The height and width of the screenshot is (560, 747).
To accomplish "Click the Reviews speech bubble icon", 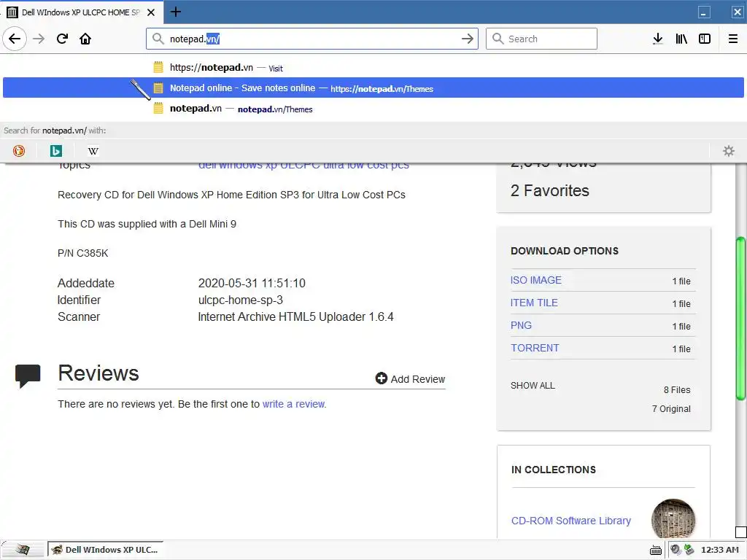I will click(x=28, y=376).
